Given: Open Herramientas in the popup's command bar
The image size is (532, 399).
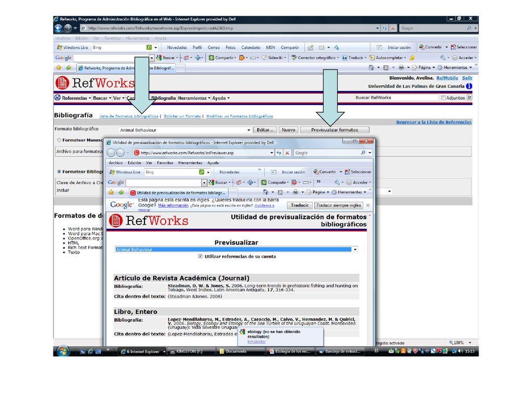Looking at the screenshot, I should [349, 192].
